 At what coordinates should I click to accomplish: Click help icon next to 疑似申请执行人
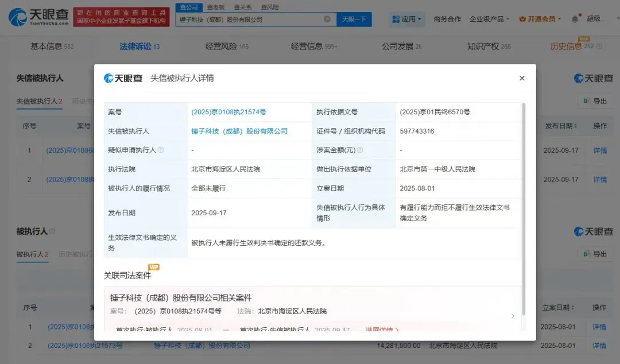point(161,150)
